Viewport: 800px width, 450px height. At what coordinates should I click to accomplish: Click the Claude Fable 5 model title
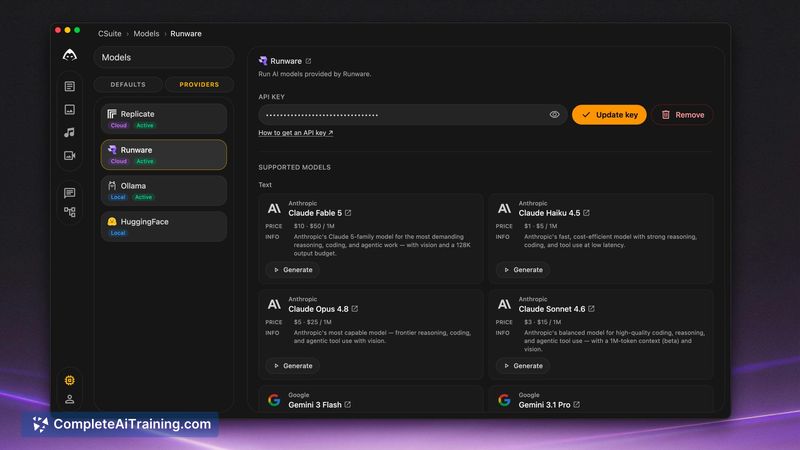pyautogui.click(x=315, y=213)
